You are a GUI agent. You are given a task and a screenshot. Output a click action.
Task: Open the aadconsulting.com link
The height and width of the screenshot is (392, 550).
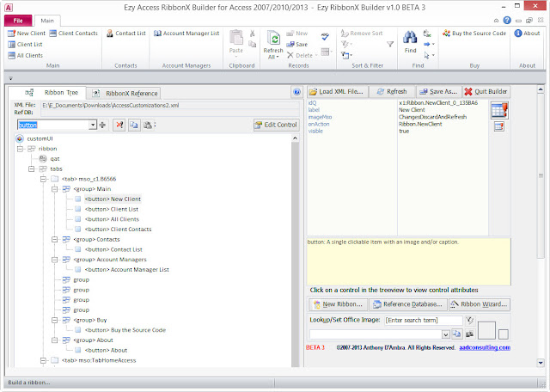(485, 348)
